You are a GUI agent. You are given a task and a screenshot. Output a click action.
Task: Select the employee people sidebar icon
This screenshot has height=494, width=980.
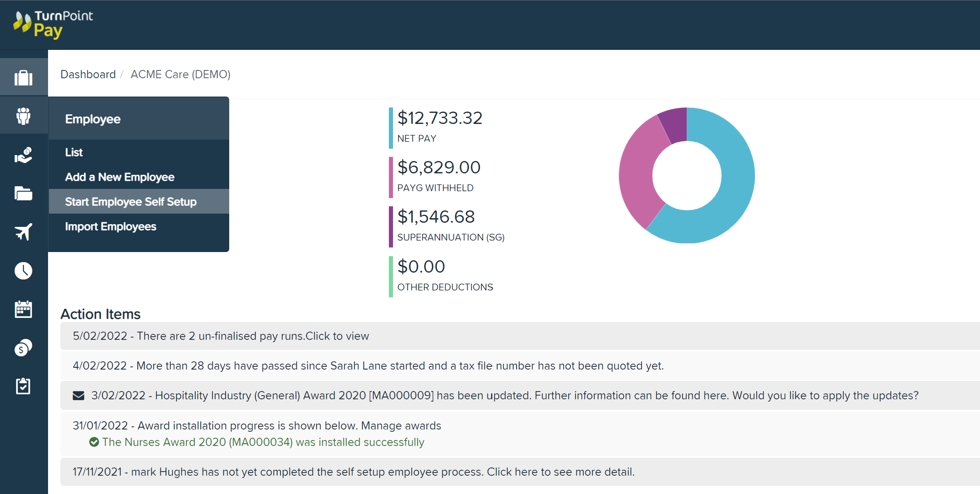point(23,116)
